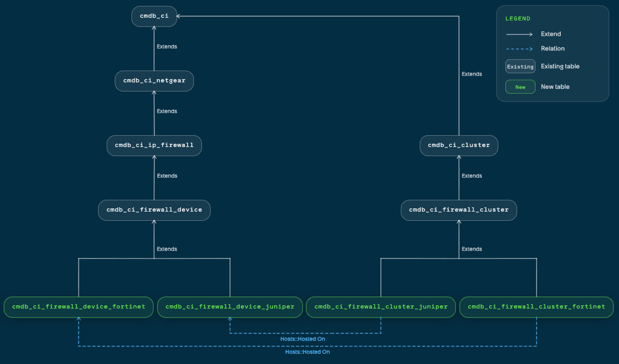
Task: Select the cmdb_ci_firewall_device_fortinet new table
Action: tap(79, 307)
